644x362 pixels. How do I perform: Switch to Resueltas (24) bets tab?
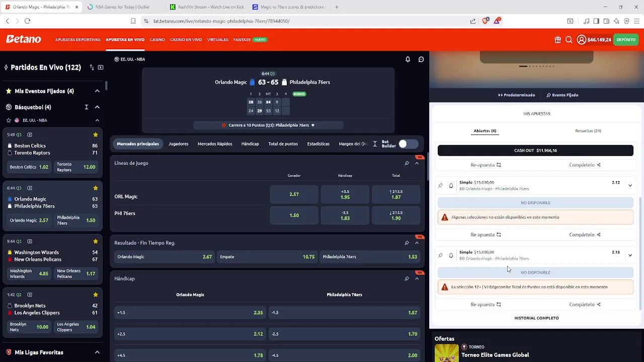tap(588, 131)
